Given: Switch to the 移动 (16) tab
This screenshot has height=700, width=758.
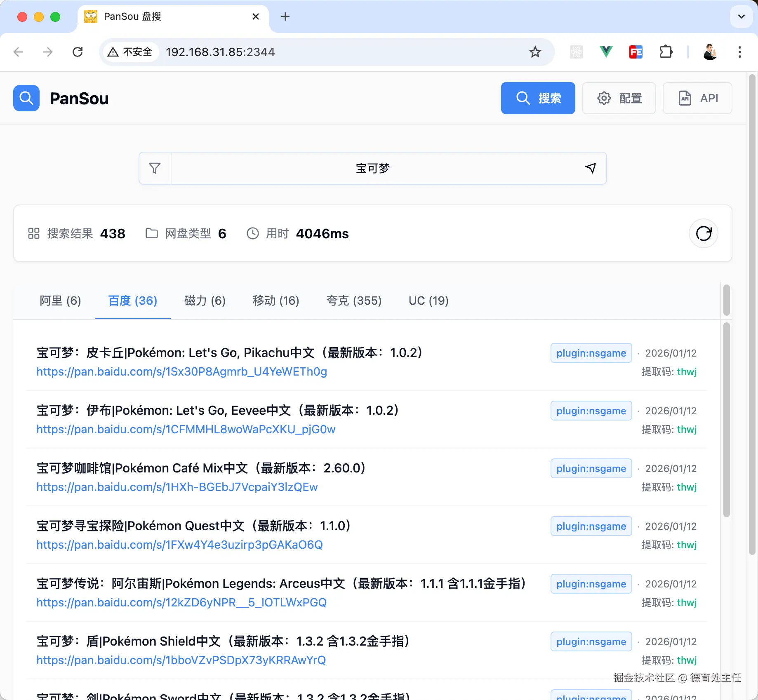Looking at the screenshot, I should coord(276,301).
